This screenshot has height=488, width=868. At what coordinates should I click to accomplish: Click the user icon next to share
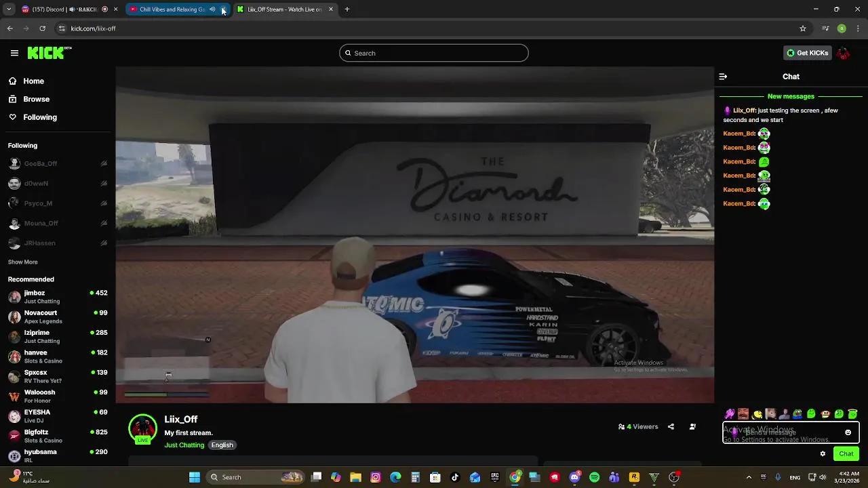click(x=692, y=427)
